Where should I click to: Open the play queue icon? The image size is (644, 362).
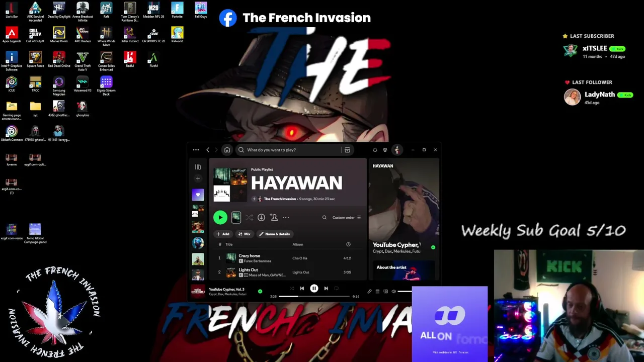click(377, 291)
